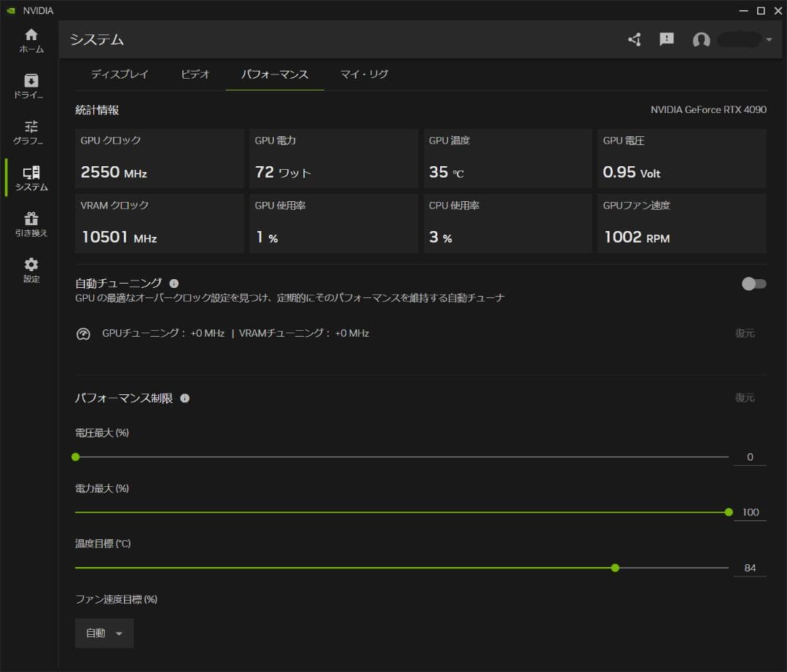
Task: Open the feedback icon in the header
Action: [666, 39]
